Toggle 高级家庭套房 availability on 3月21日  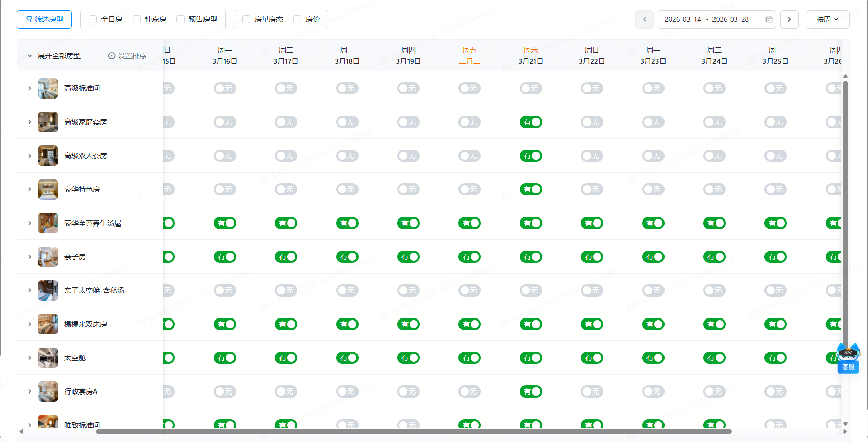click(530, 122)
